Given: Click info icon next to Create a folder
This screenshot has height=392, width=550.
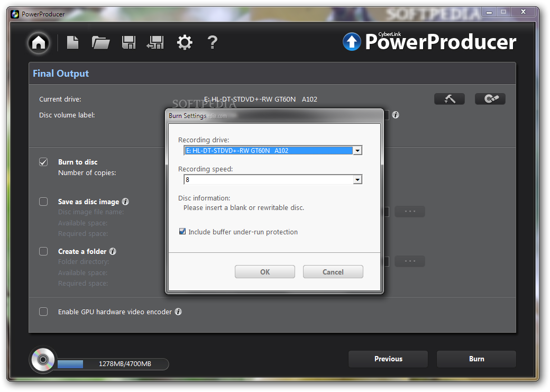Looking at the screenshot, I should tap(113, 251).
